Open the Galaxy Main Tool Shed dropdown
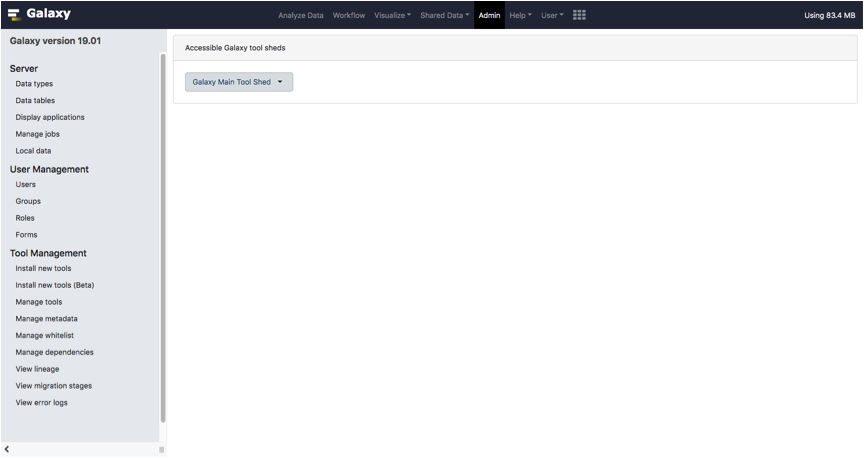The width and height of the screenshot is (864, 458). (x=239, y=82)
